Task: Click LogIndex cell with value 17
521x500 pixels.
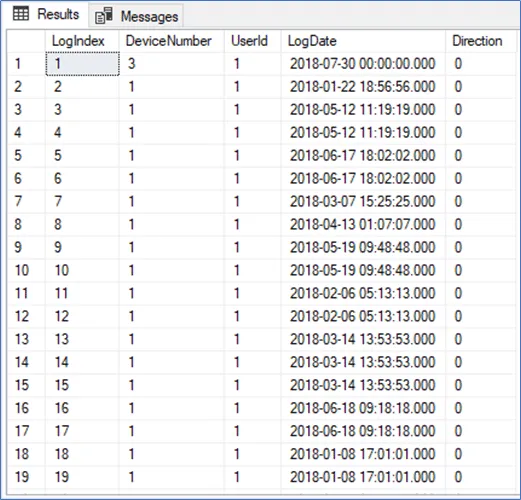Action: tap(82, 431)
